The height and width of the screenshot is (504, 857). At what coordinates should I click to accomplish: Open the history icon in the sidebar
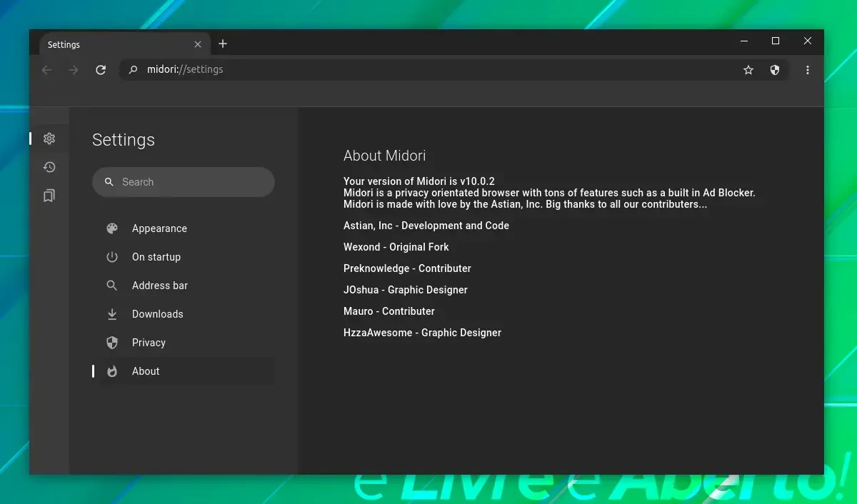point(49,167)
